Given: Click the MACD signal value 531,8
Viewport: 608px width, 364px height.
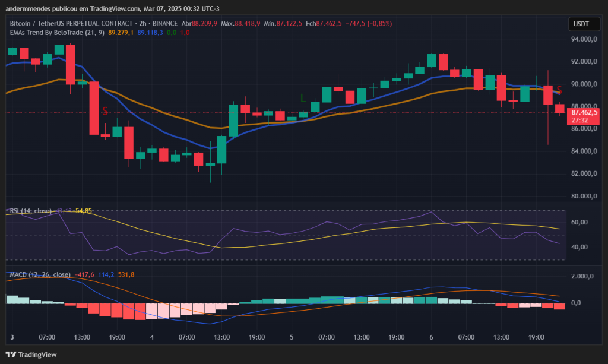Looking at the screenshot, I should click(x=126, y=274).
